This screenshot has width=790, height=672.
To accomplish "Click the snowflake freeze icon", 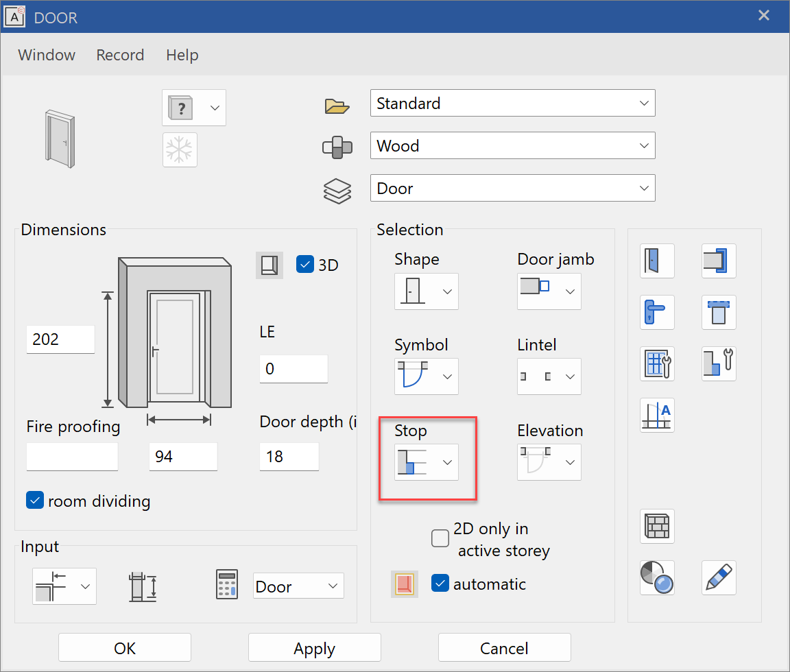I will click(x=180, y=149).
